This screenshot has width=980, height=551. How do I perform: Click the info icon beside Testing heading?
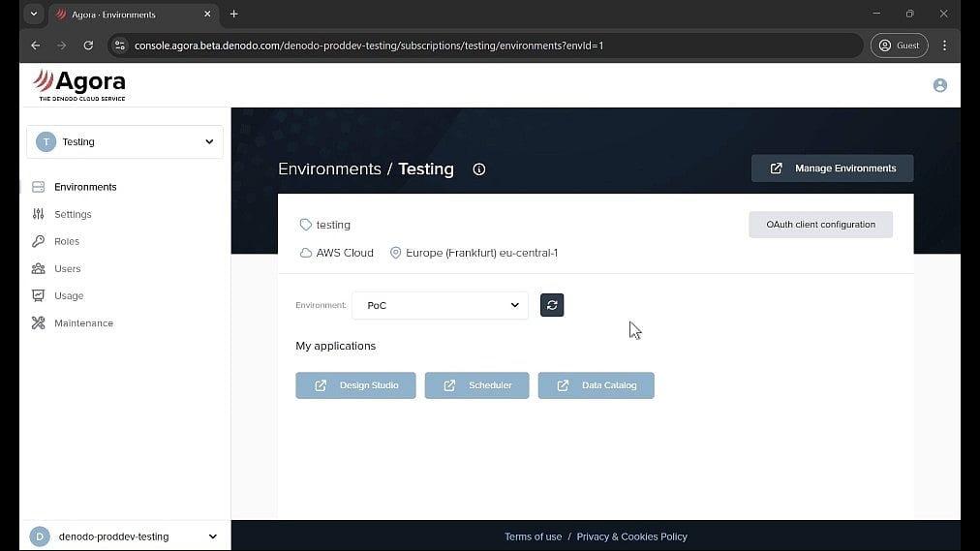[x=478, y=169]
